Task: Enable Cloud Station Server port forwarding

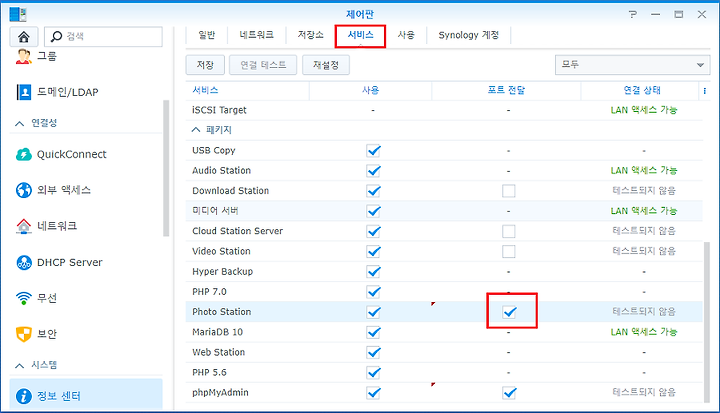Action: tap(508, 231)
